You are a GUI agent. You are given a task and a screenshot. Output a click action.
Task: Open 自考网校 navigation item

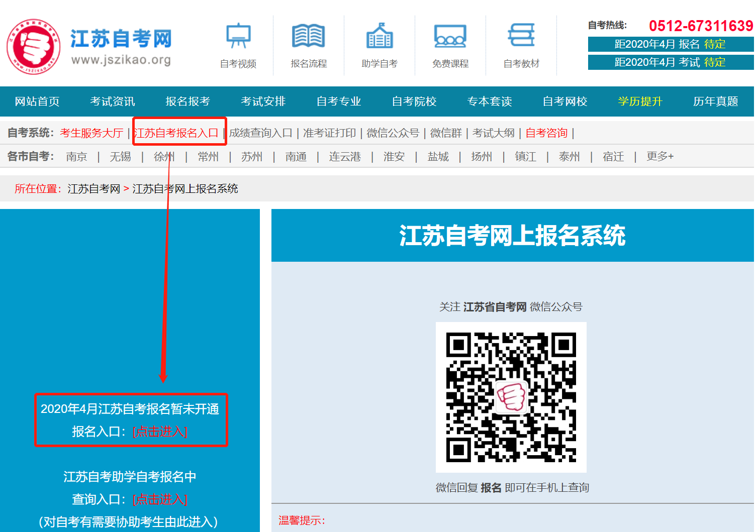pos(565,101)
